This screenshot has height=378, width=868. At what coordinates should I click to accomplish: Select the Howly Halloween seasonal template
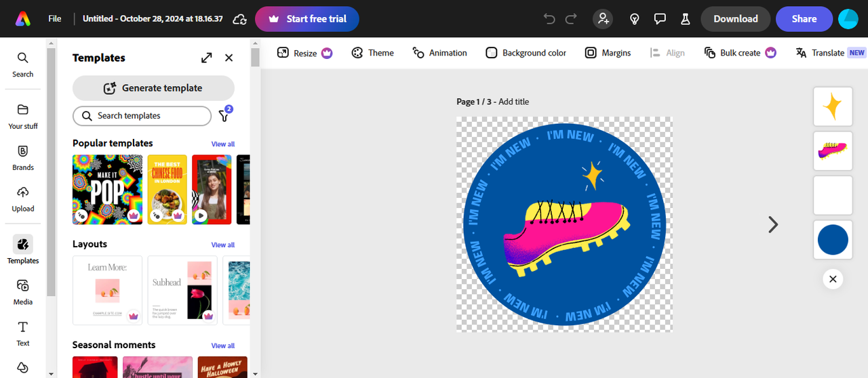(222, 367)
